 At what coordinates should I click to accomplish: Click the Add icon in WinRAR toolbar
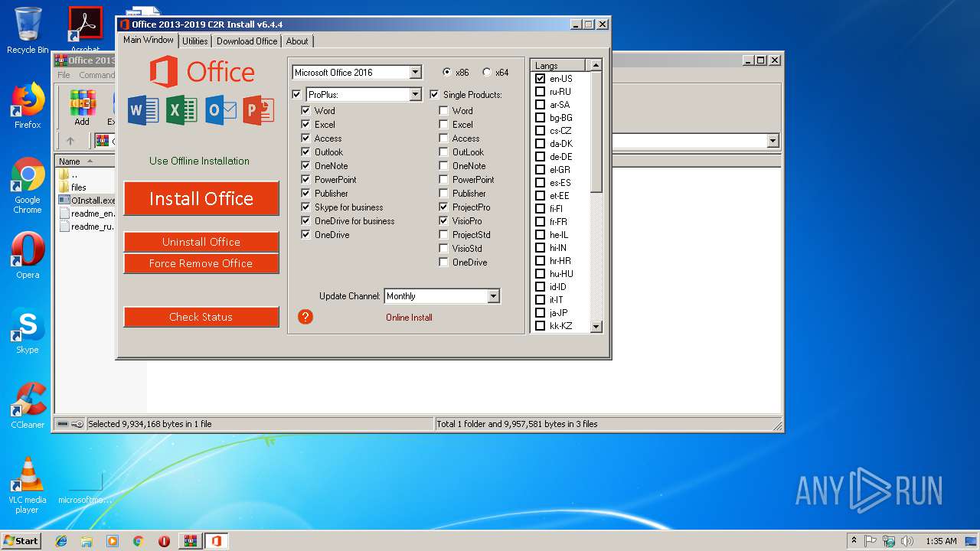(82, 107)
